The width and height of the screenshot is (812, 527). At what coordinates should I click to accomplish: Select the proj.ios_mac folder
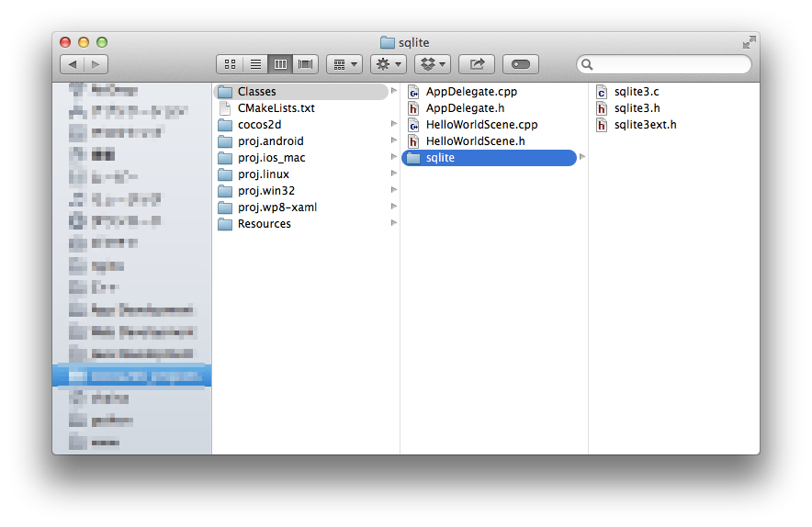click(300, 158)
